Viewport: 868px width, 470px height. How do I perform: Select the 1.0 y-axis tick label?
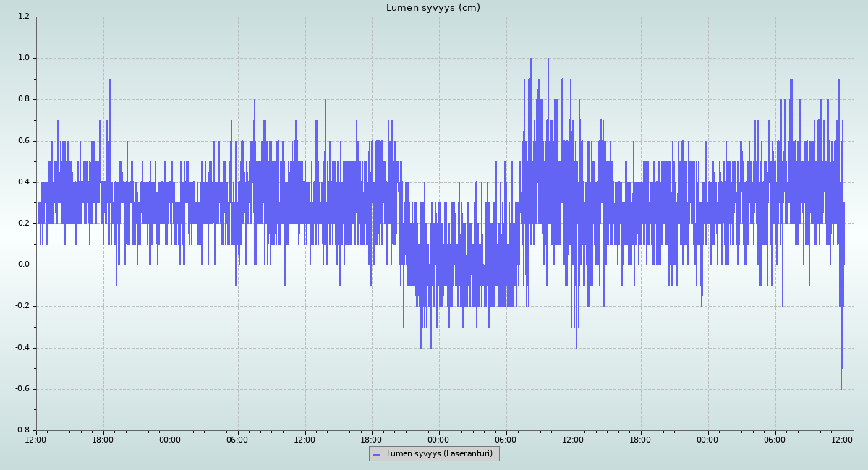click(24, 58)
